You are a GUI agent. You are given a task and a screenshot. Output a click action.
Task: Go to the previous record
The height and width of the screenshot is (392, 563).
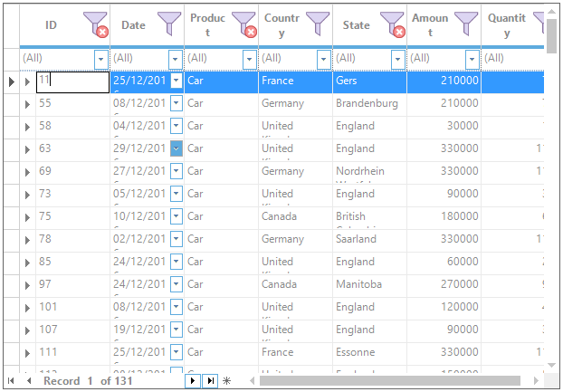point(29,380)
